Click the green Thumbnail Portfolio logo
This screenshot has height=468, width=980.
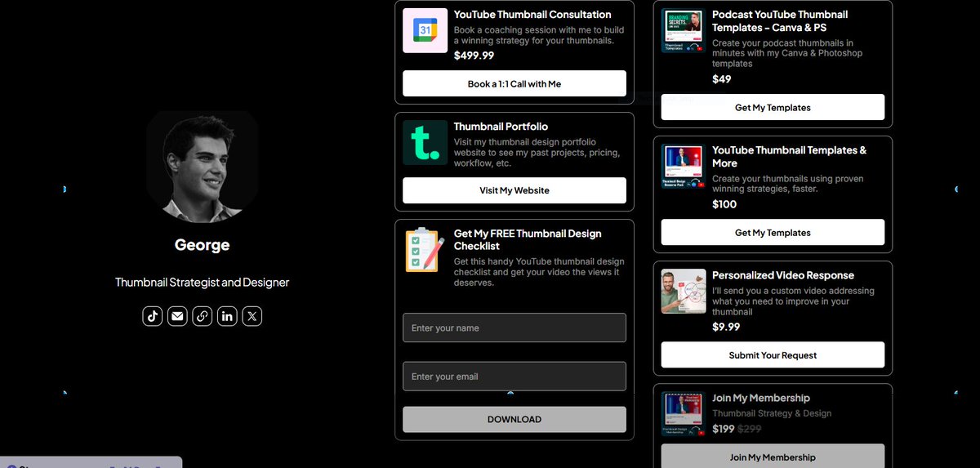tap(425, 142)
